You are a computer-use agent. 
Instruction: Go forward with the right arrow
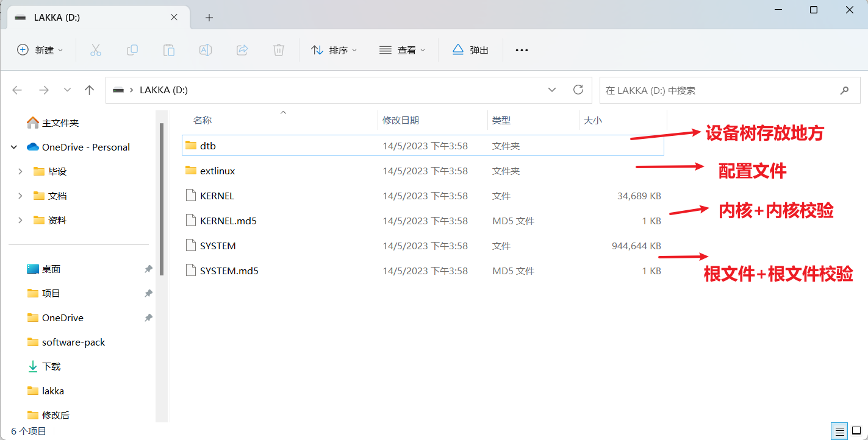pos(43,90)
